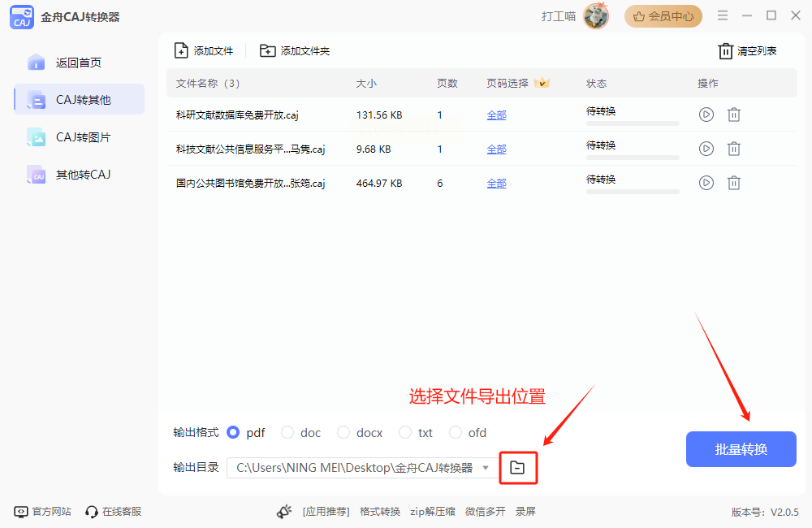This screenshot has width=812, height=528.
Task: Expand the output directory dropdown arrow
Action: 486,468
